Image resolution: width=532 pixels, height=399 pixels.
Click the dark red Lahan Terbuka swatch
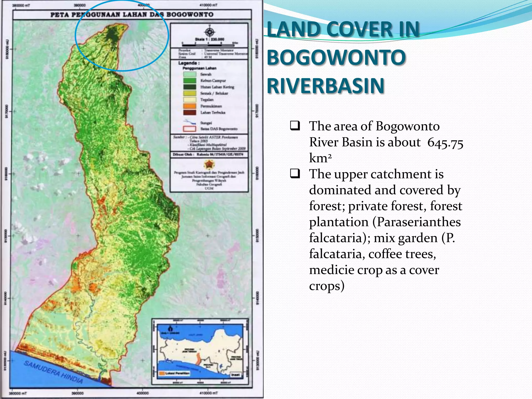[x=189, y=112]
